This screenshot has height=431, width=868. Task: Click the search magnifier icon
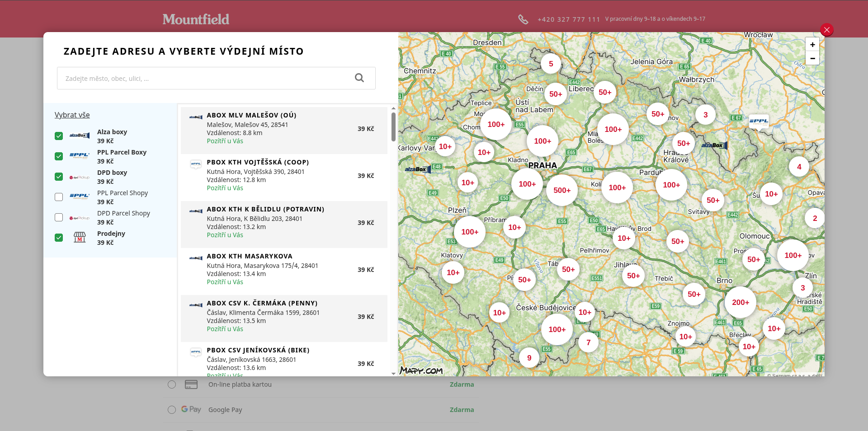(x=359, y=78)
